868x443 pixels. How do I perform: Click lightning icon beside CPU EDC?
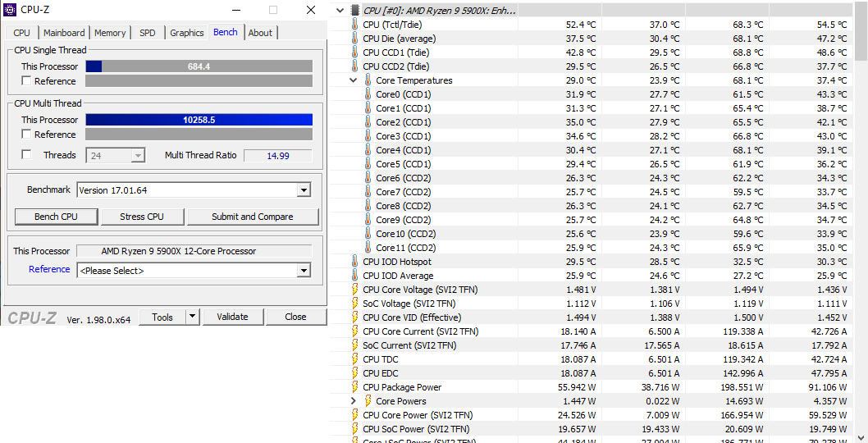355,373
